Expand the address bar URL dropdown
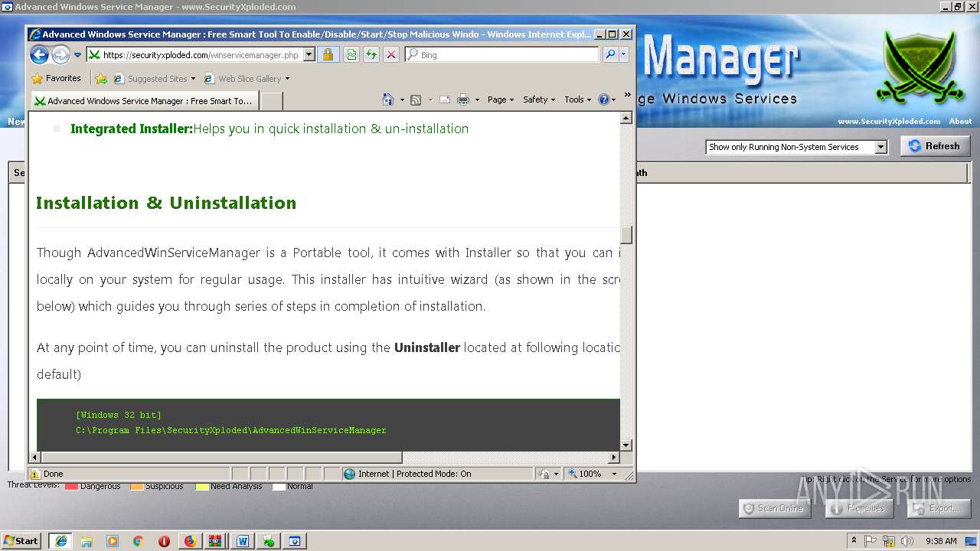980x551 pixels. point(309,55)
